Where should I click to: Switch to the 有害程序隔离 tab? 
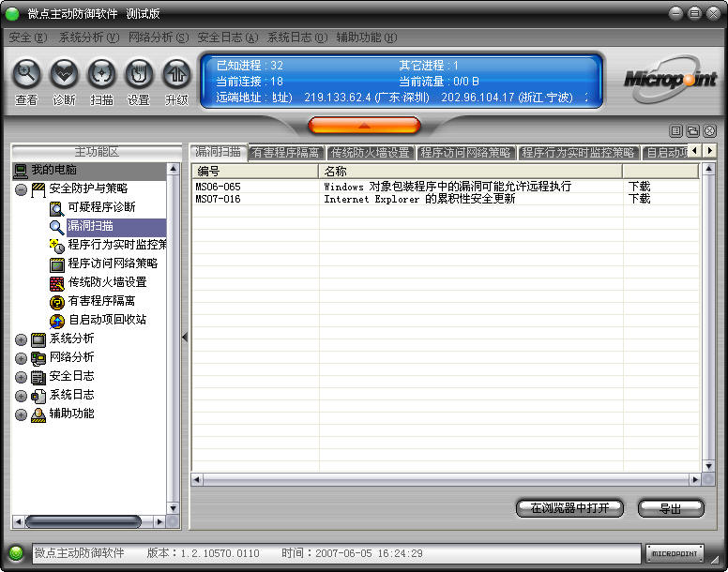[x=286, y=153]
